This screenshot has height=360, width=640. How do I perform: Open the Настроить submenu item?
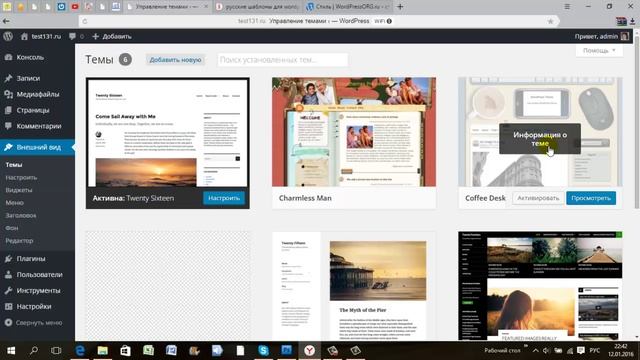(21, 178)
